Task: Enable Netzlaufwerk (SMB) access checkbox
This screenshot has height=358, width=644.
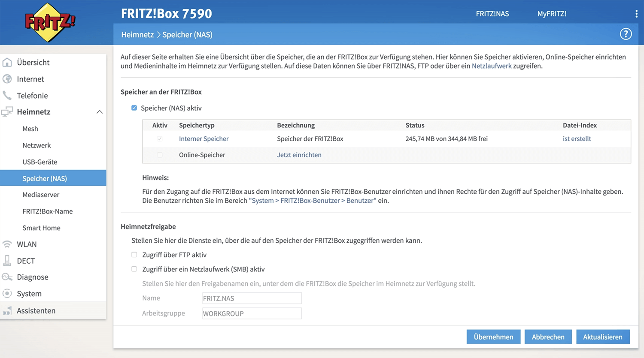Action: (x=134, y=269)
